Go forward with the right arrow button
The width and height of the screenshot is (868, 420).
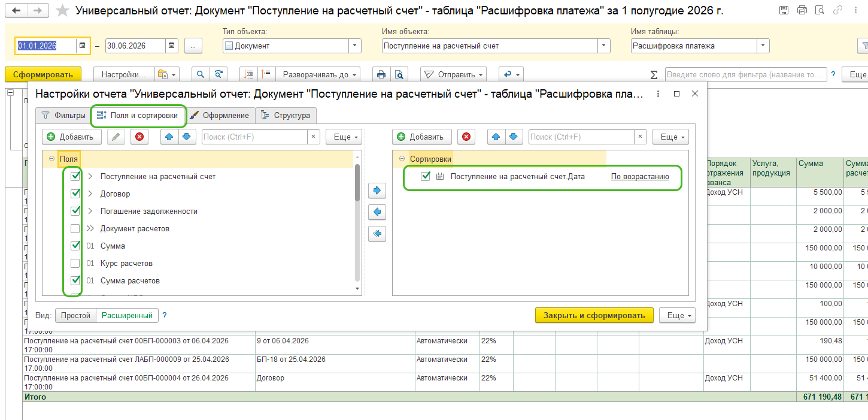(x=38, y=11)
